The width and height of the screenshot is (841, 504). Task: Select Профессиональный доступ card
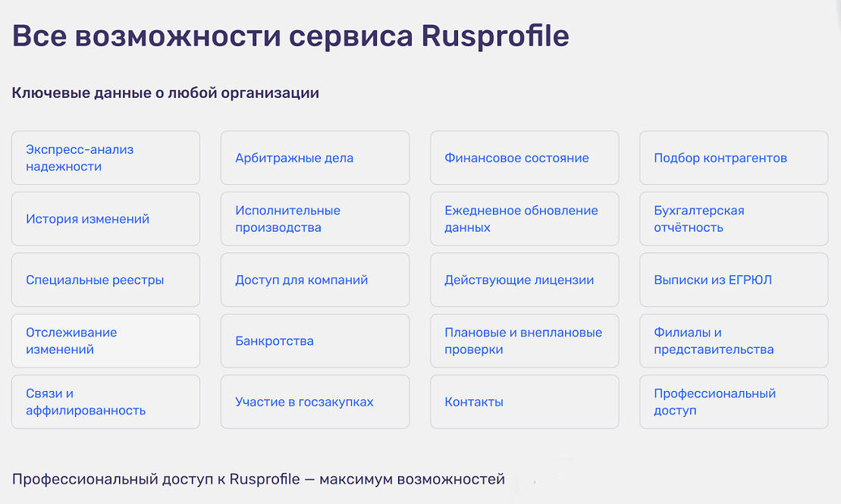tap(734, 402)
